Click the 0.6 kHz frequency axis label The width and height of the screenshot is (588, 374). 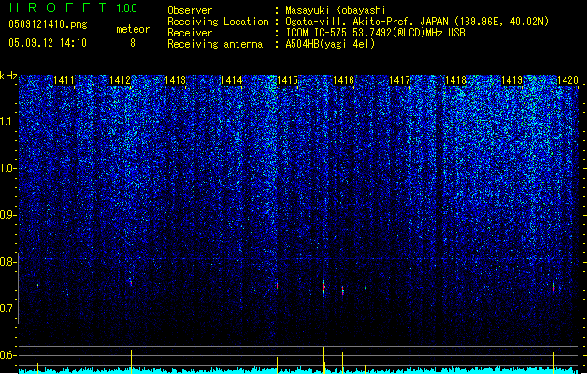pos(7,355)
